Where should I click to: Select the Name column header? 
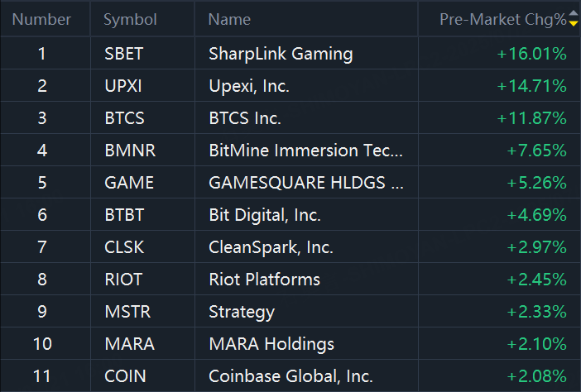point(229,19)
